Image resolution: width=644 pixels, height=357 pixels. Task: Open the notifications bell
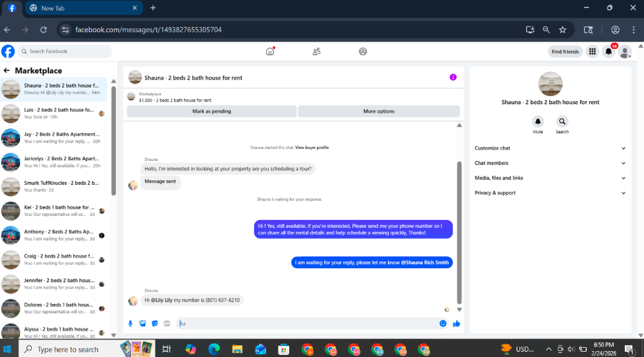coord(609,52)
